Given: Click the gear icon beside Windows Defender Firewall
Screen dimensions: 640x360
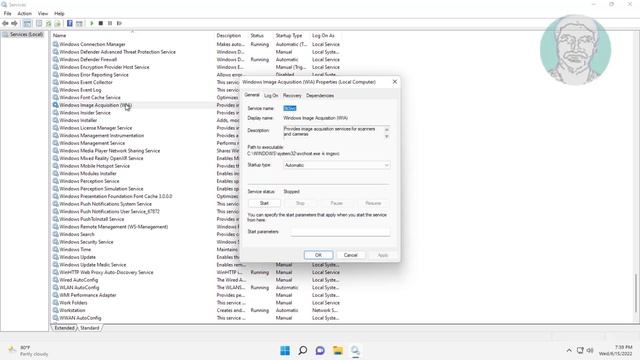Looking at the screenshot, I should [56, 60].
